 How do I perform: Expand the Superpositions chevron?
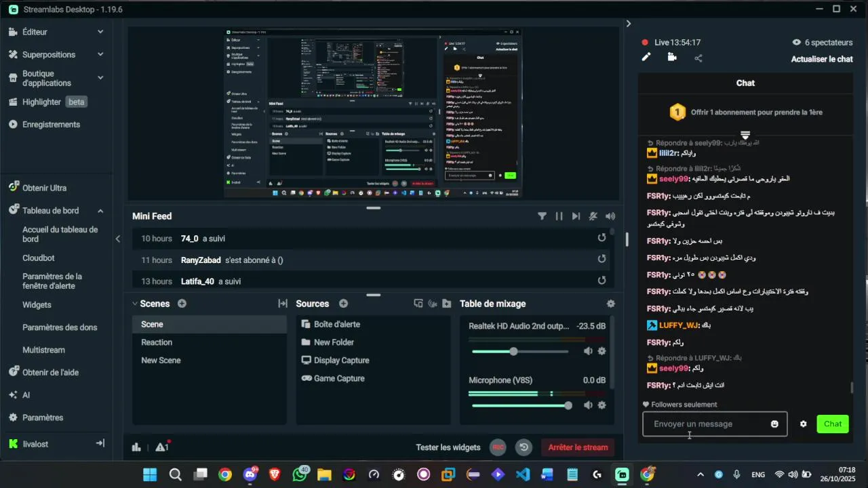pos(100,54)
